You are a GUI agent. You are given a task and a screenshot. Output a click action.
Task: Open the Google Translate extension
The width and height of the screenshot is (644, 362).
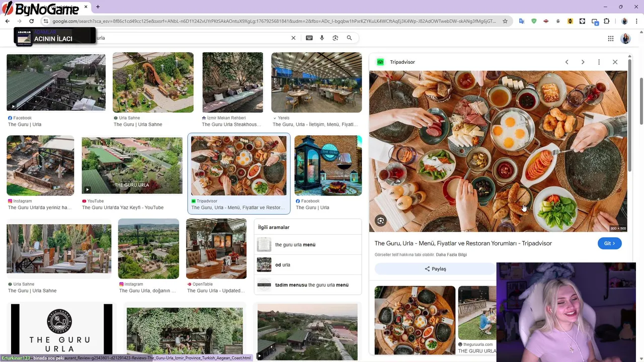[522, 21]
